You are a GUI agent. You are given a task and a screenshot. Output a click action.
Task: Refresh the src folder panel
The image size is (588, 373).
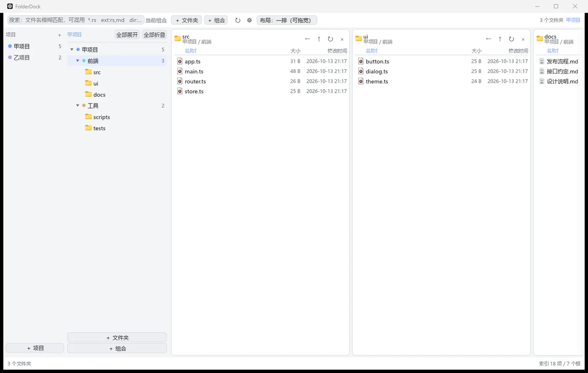pos(331,39)
